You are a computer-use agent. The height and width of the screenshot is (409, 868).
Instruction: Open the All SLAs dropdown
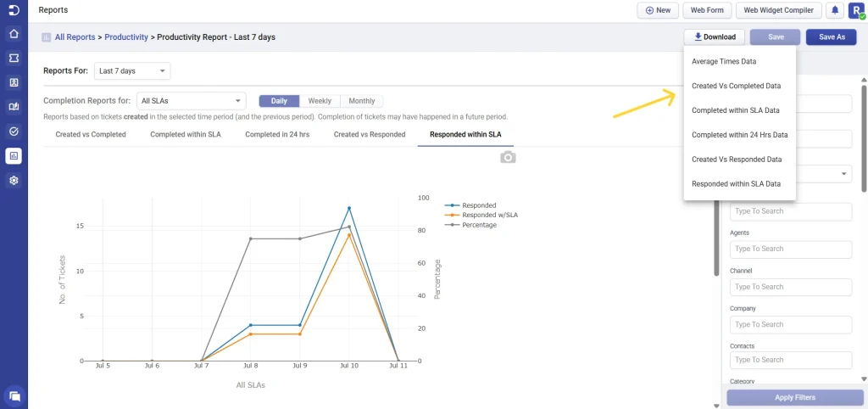191,101
